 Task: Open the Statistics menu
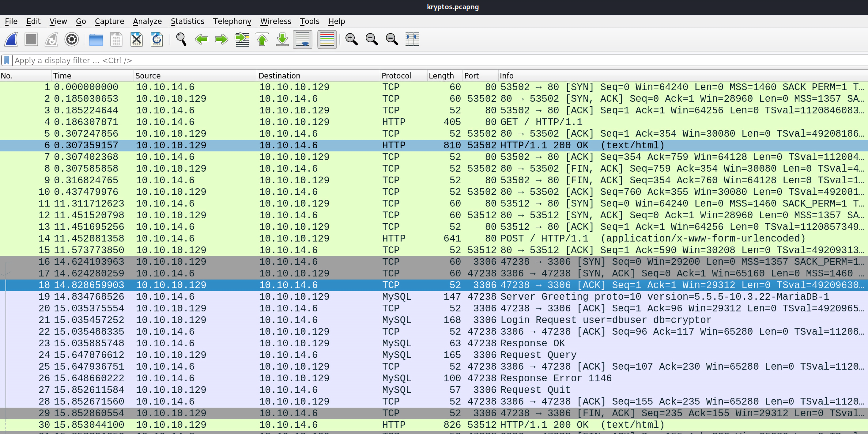coord(187,21)
